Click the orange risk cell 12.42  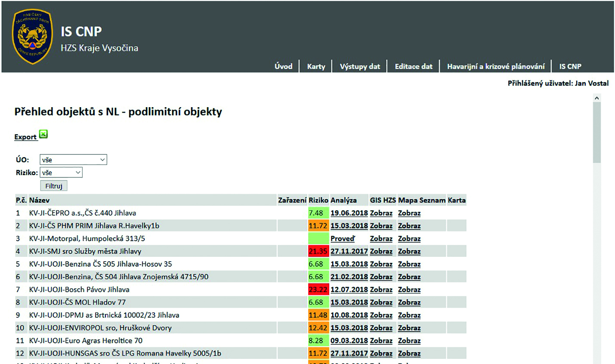point(318,328)
